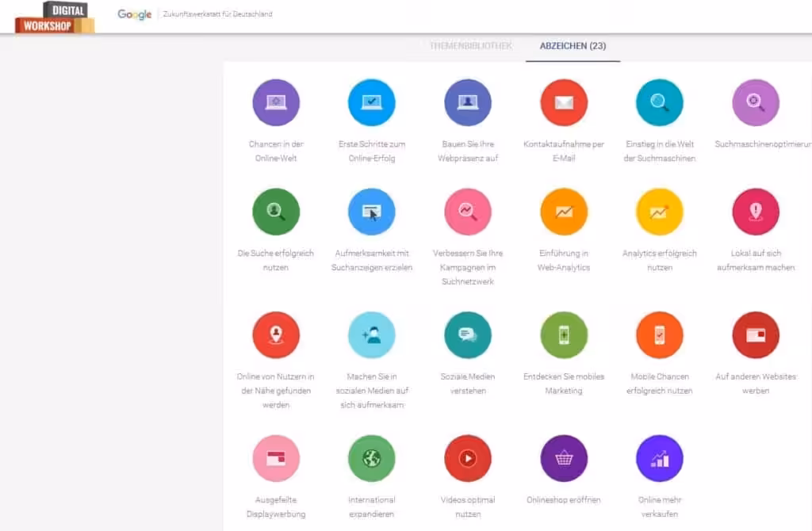Click the 'Lokal auf sich aufmerksam machen' label
Image resolution: width=812 pixels, height=531 pixels.
(756, 260)
